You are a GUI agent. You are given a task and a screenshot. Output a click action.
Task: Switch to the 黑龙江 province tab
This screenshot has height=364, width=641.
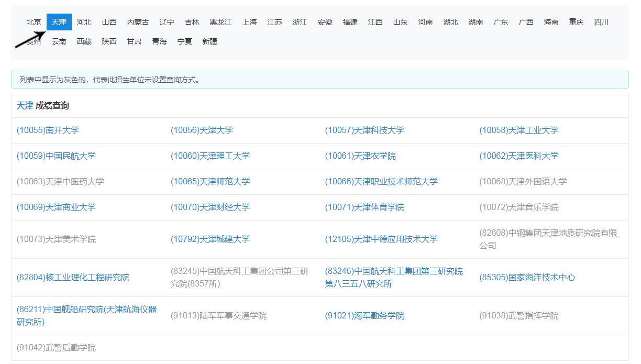(x=220, y=22)
